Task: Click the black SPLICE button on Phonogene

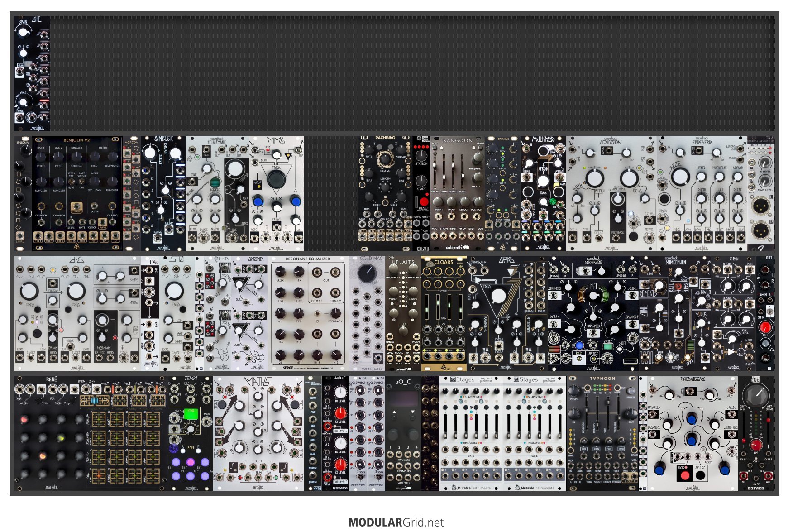Action: tap(701, 475)
